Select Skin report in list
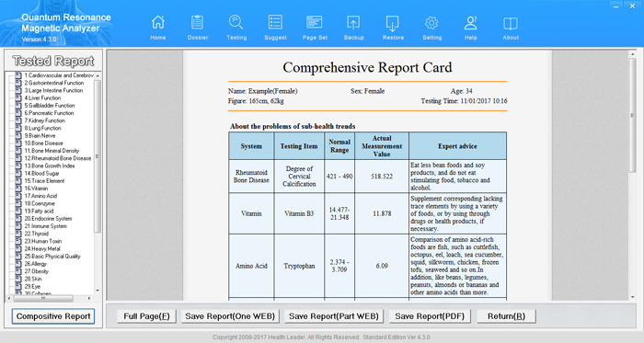 pyautogui.click(x=33, y=279)
